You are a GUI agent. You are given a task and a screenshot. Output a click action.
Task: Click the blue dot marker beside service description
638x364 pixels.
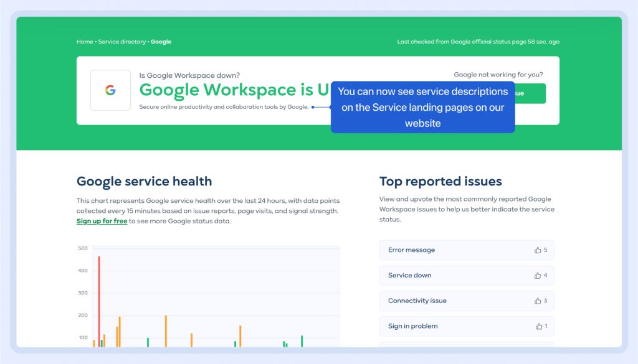[x=313, y=107]
